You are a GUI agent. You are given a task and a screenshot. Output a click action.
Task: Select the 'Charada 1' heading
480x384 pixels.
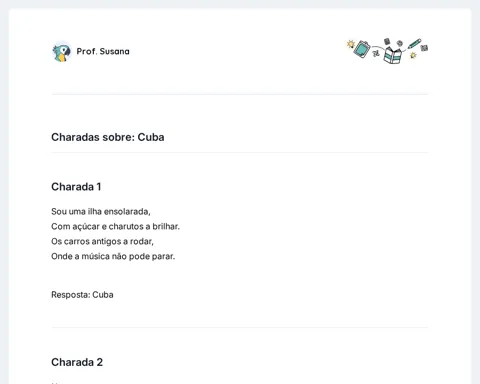point(76,187)
